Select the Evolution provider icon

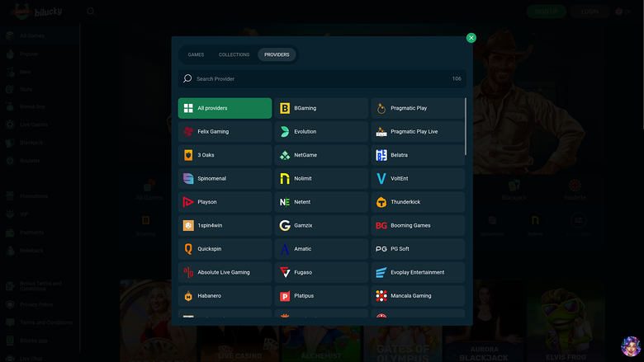[x=285, y=132]
